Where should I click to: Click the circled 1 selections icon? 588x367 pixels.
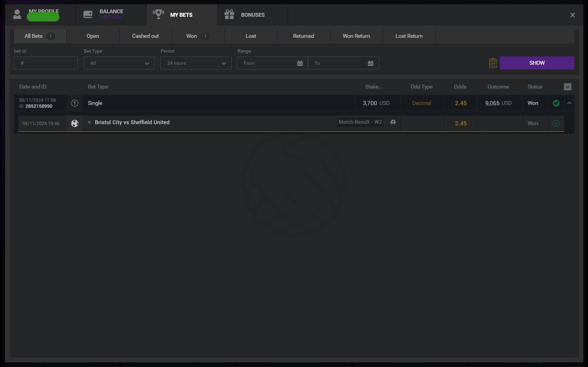[x=75, y=103]
